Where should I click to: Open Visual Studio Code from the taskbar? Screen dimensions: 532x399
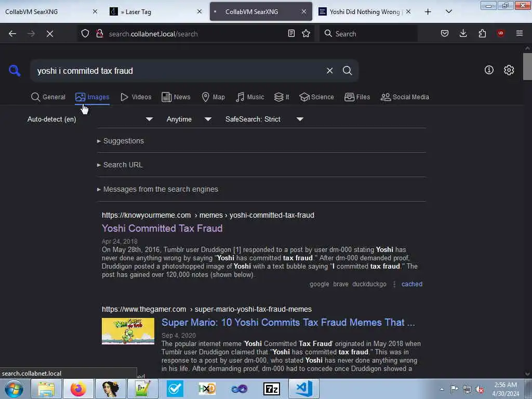[303, 389]
